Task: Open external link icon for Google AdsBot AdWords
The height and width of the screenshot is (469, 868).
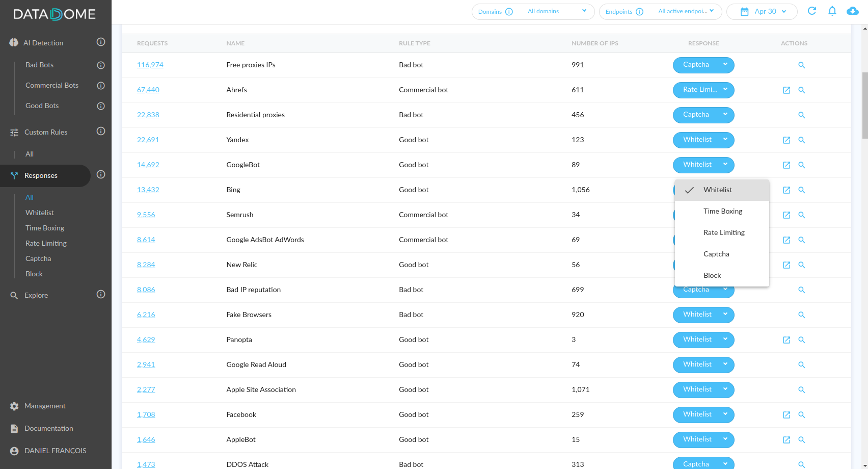Action: point(786,240)
